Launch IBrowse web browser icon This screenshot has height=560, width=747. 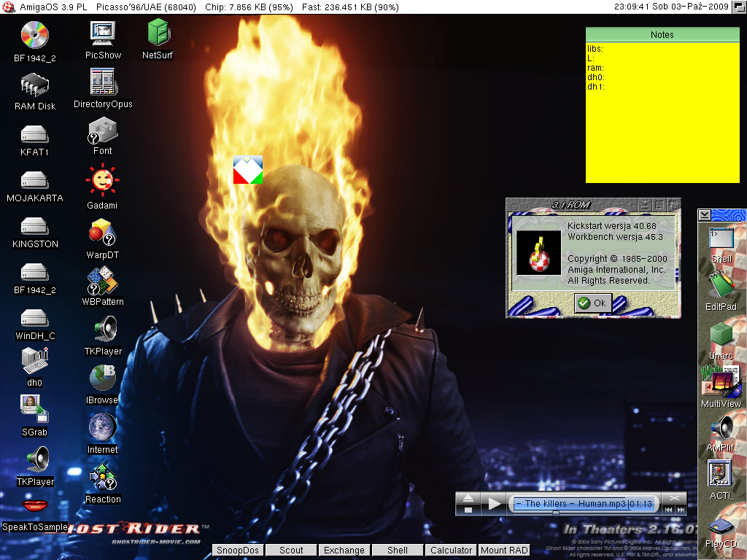[102, 378]
